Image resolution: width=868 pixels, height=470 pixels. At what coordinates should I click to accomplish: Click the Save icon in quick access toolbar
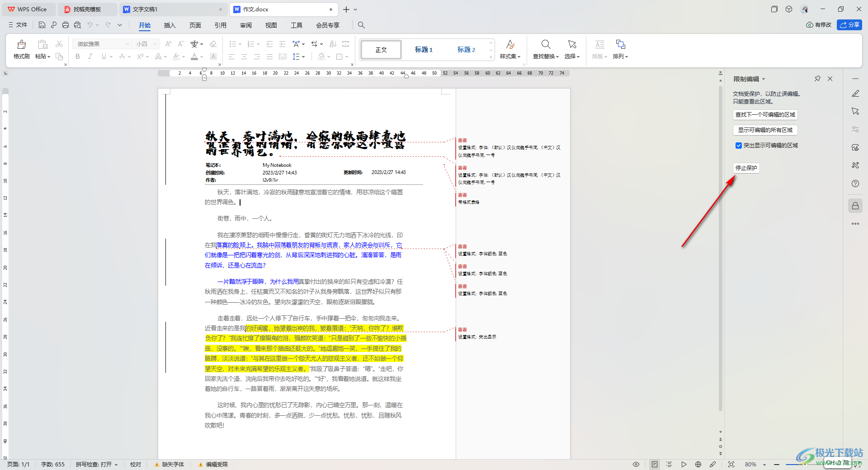pyautogui.click(x=42, y=25)
